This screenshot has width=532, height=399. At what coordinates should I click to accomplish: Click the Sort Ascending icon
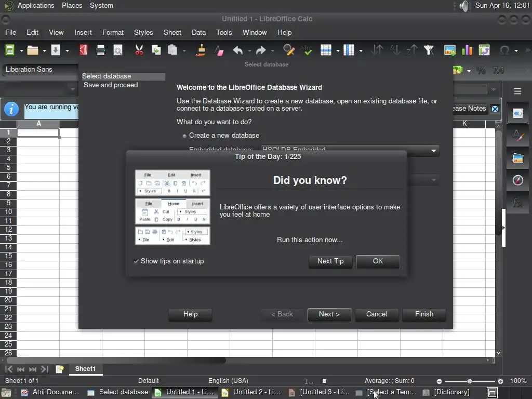point(395,50)
